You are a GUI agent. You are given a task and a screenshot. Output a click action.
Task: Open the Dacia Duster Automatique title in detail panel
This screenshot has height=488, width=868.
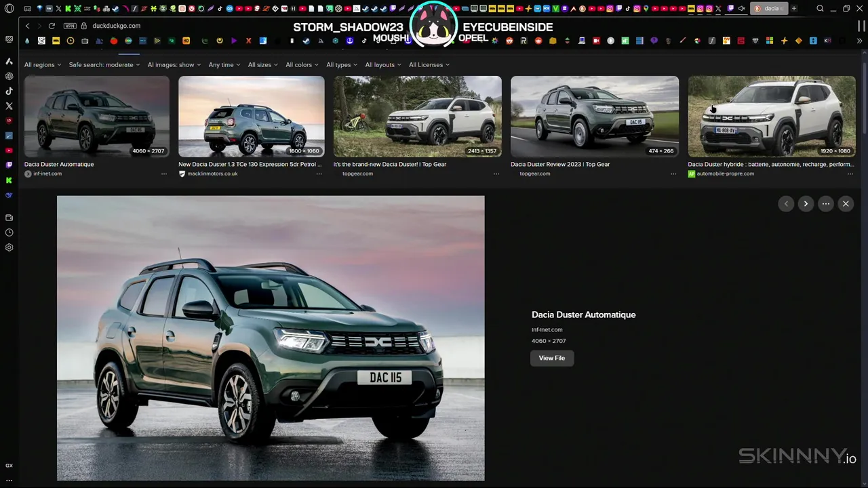584,314
